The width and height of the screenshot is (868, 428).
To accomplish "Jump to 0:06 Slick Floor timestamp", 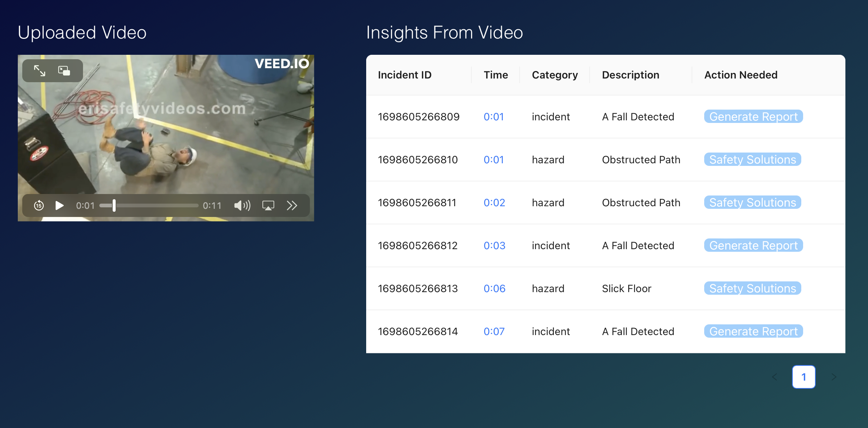I will [494, 288].
